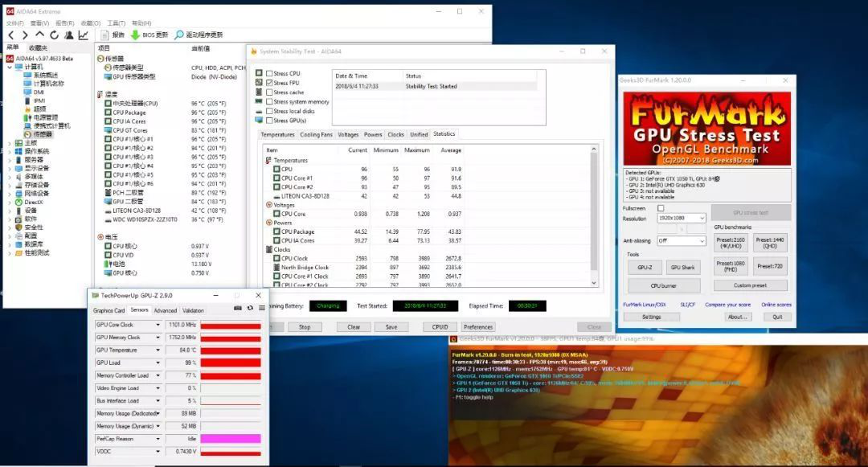Image resolution: width=868 pixels, height=467 pixels.
Task: Refresh the AIDA64 sensor readings
Action: point(55,35)
